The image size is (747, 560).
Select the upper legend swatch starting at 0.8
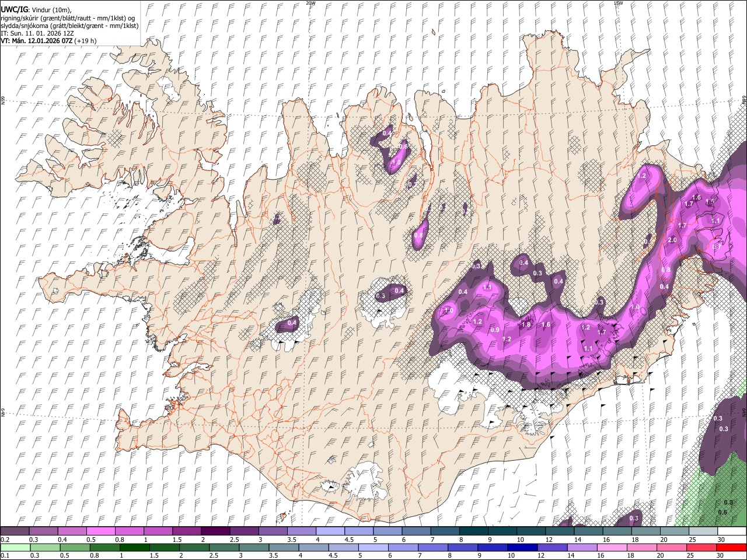point(129,531)
